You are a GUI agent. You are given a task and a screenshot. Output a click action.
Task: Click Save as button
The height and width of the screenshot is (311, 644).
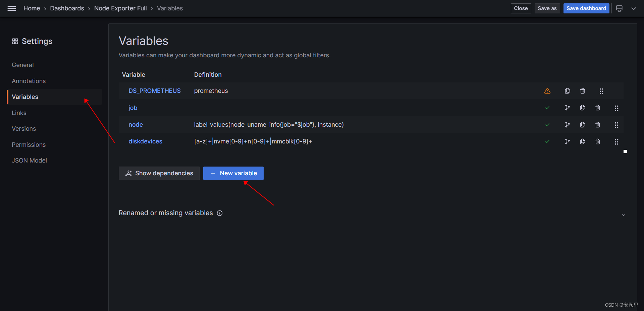[x=547, y=8]
